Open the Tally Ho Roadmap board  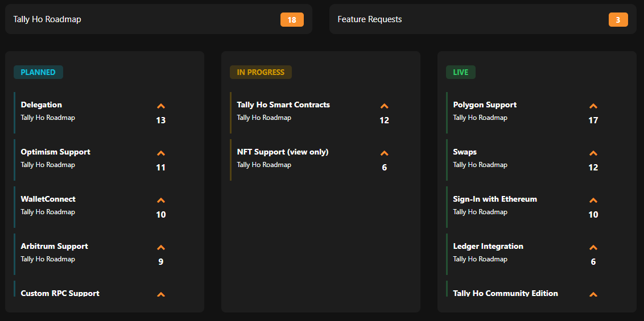point(159,19)
